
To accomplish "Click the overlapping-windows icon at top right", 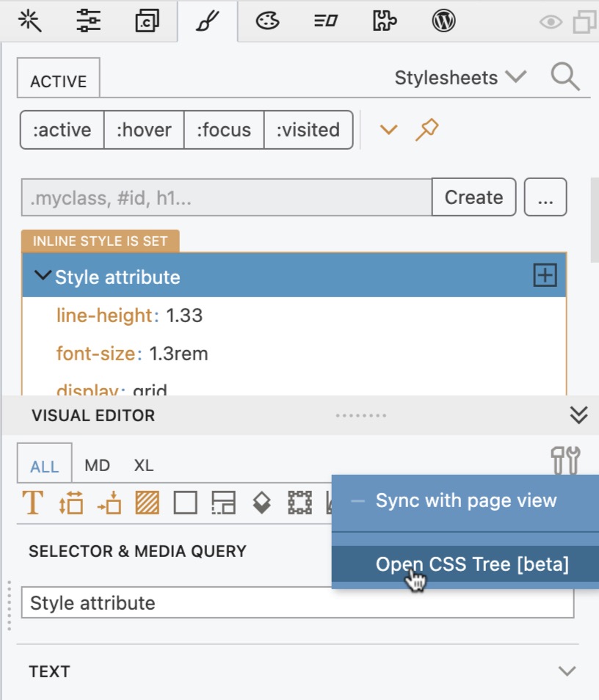I will [584, 22].
